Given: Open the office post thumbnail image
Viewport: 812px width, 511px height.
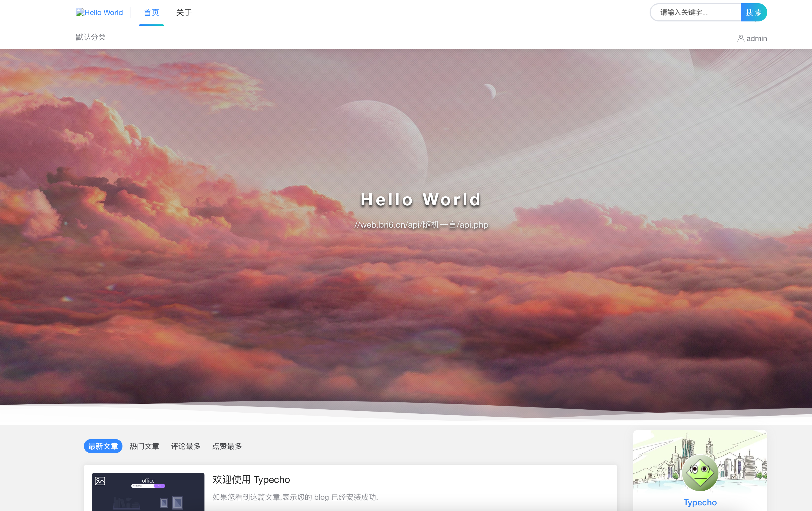Looking at the screenshot, I should point(148,492).
